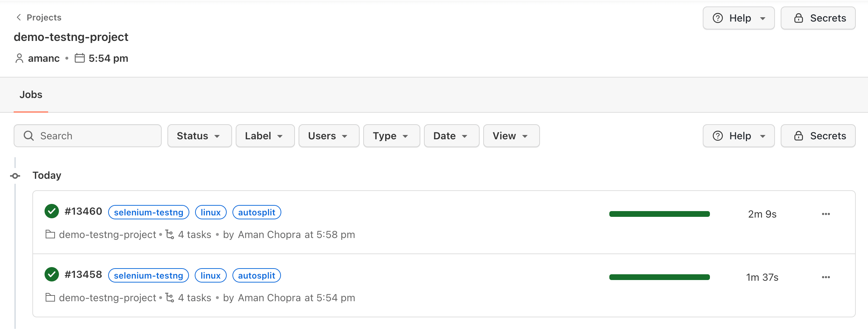Click the selenium-testng label on job #13460
Image resolution: width=868 pixels, height=331 pixels.
148,212
